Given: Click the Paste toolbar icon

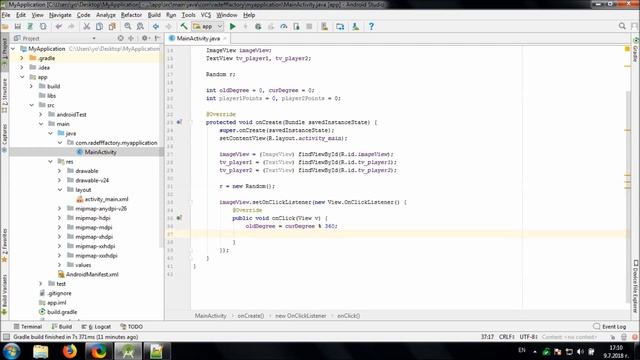Looking at the screenshot, I should click(x=112, y=27).
